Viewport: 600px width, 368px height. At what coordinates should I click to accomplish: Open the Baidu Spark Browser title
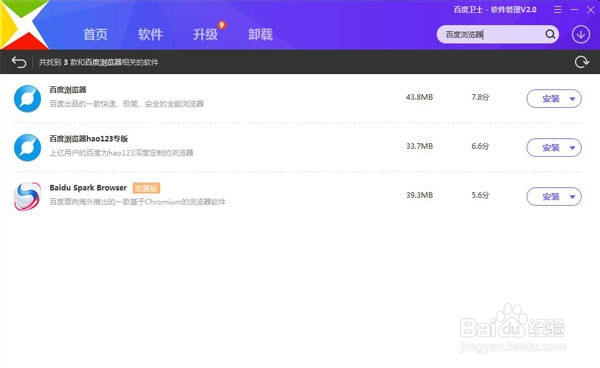(88, 187)
